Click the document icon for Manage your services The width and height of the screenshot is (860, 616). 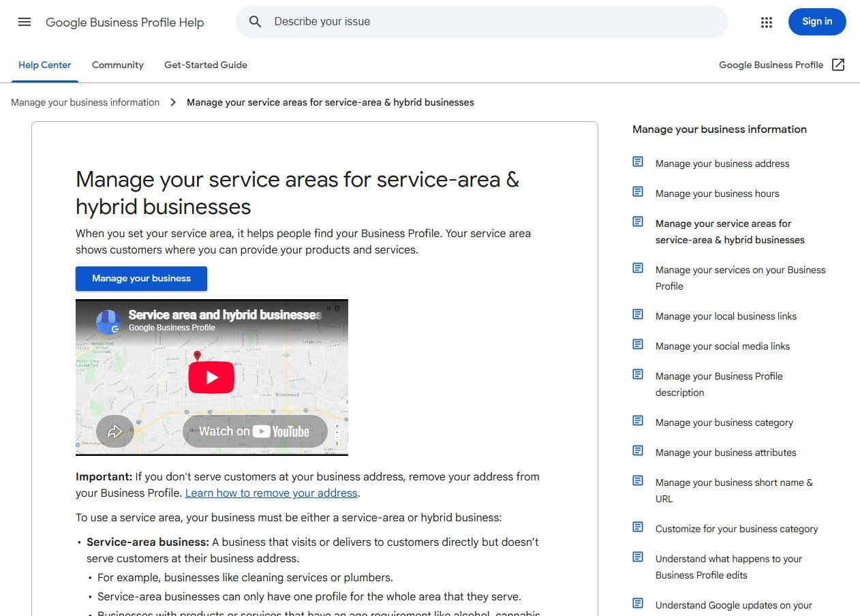click(x=638, y=268)
